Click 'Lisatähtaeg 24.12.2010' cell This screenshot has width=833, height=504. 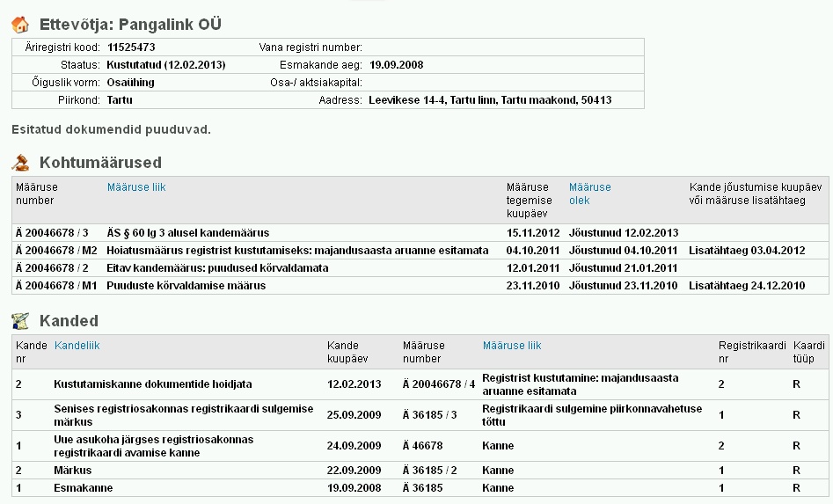747,285
